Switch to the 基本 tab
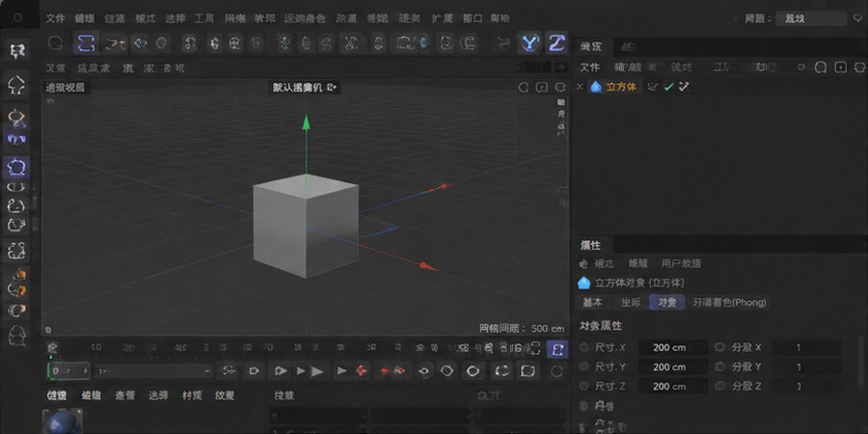Image resolution: width=868 pixels, height=434 pixels. pos(592,302)
